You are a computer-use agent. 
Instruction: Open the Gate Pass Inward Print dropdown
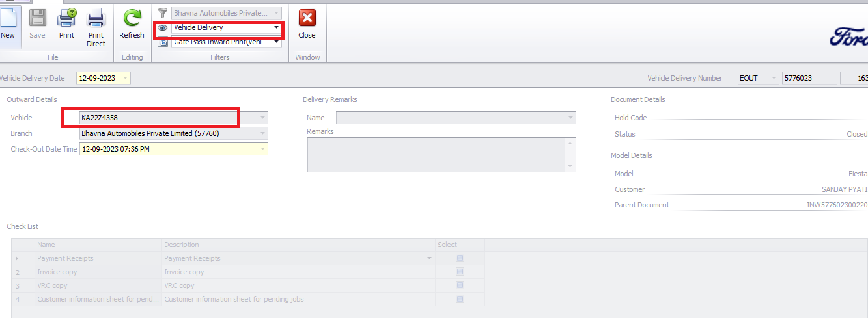pos(277,42)
